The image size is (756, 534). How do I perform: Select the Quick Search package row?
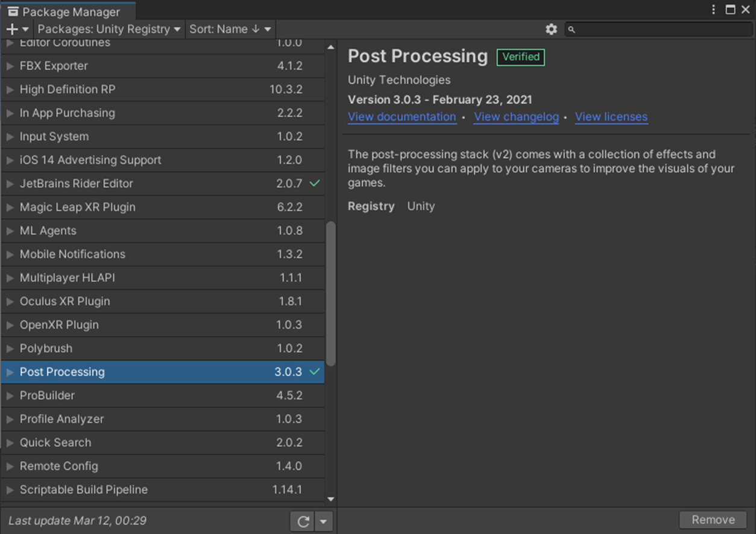162,442
